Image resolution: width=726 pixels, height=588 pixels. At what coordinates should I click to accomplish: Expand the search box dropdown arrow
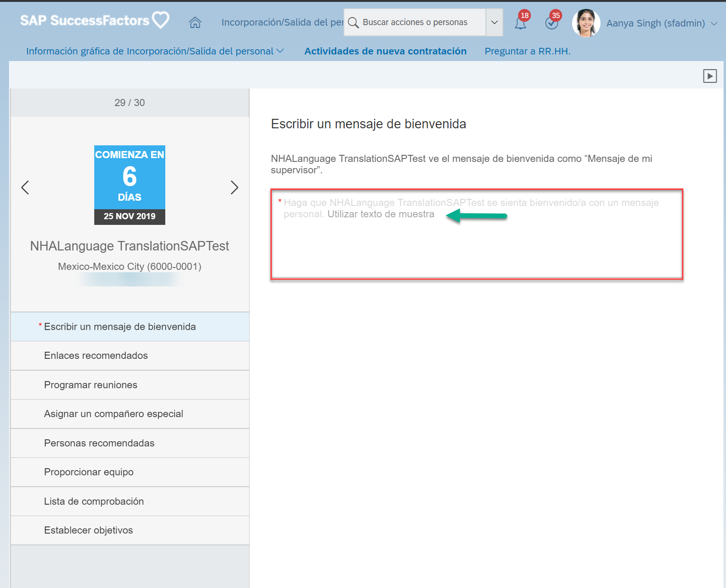coord(494,22)
